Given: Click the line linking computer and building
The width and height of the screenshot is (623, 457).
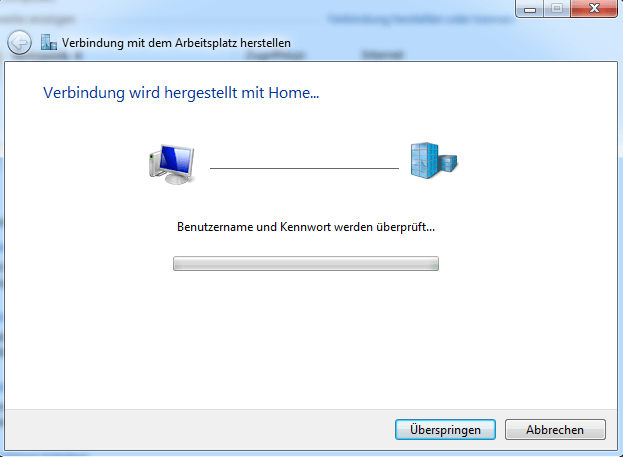Looking at the screenshot, I should pos(304,168).
